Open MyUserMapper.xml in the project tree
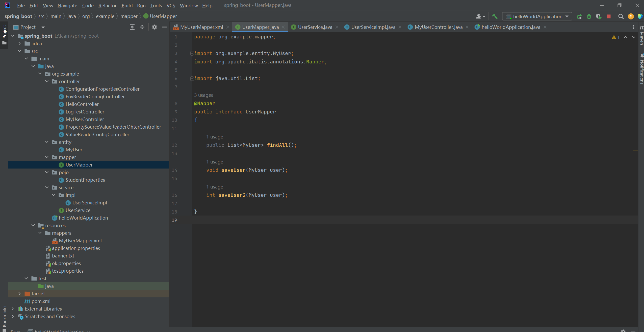The height and width of the screenshot is (332, 644). pos(80,241)
